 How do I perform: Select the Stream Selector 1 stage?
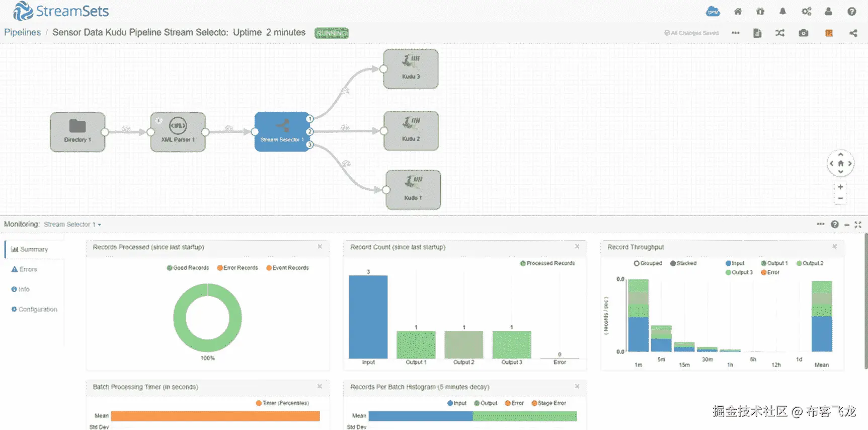(282, 131)
